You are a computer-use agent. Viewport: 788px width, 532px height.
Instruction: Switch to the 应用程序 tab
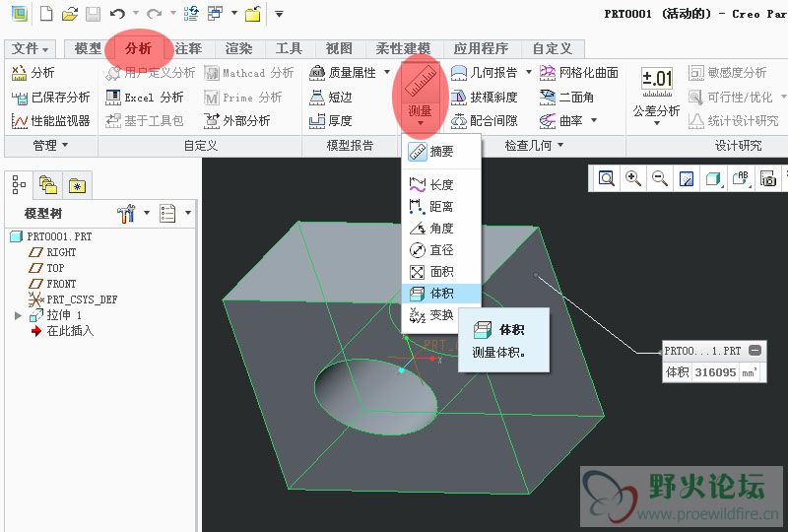pos(481,49)
